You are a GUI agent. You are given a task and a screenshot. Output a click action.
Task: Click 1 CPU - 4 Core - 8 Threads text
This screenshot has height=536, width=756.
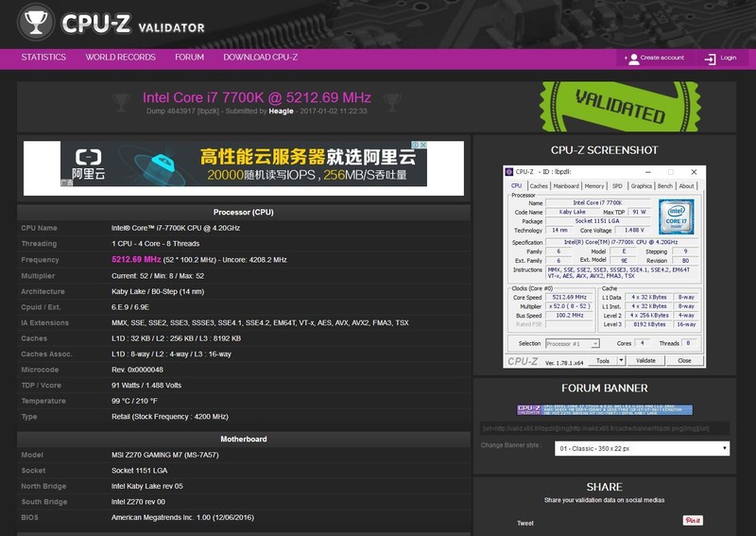155,244
